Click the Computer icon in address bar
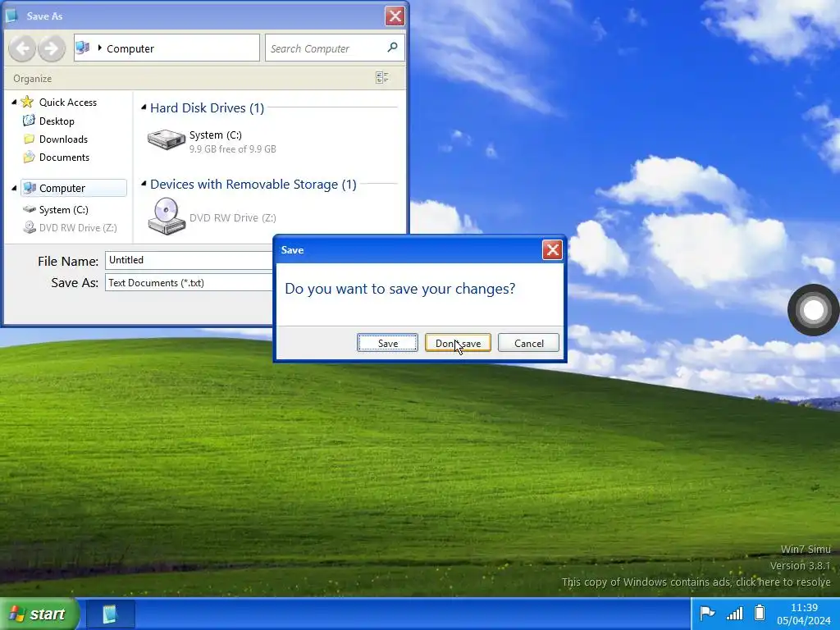 point(83,48)
